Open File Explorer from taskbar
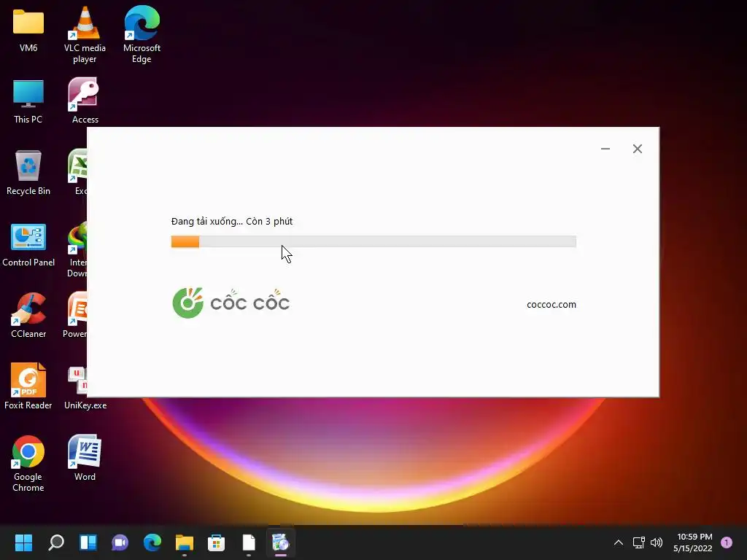This screenshot has width=747, height=560. pyautogui.click(x=185, y=542)
